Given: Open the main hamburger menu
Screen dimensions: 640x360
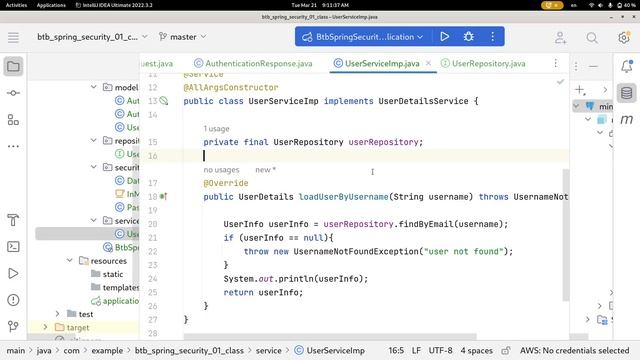Looking at the screenshot, I should click(13, 37).
